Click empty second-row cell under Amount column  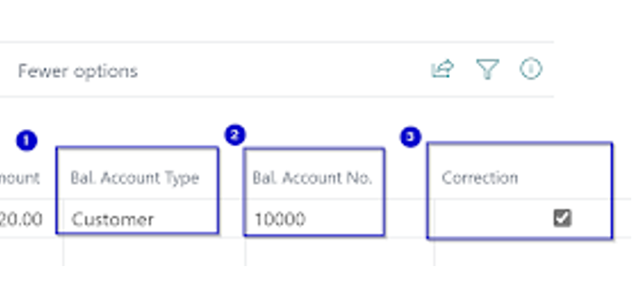click(30, 253)
